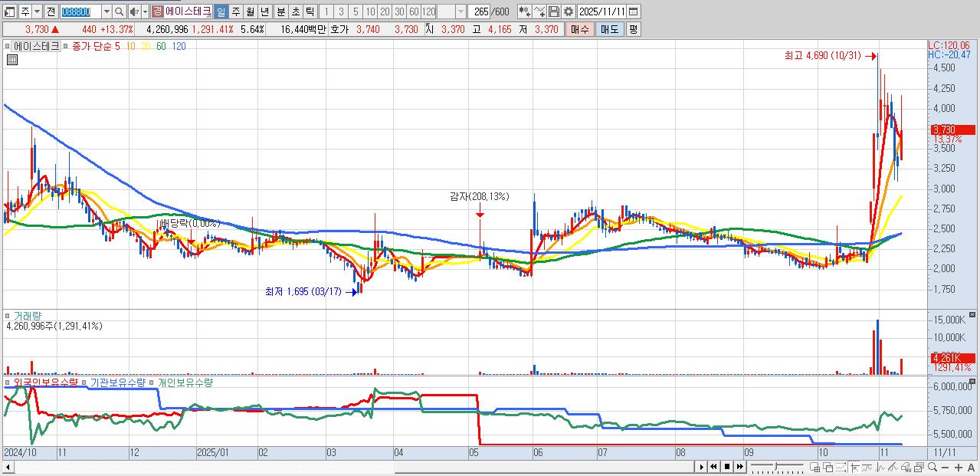
Task: Click the 매도 sell button
Action: coord(609,29)
